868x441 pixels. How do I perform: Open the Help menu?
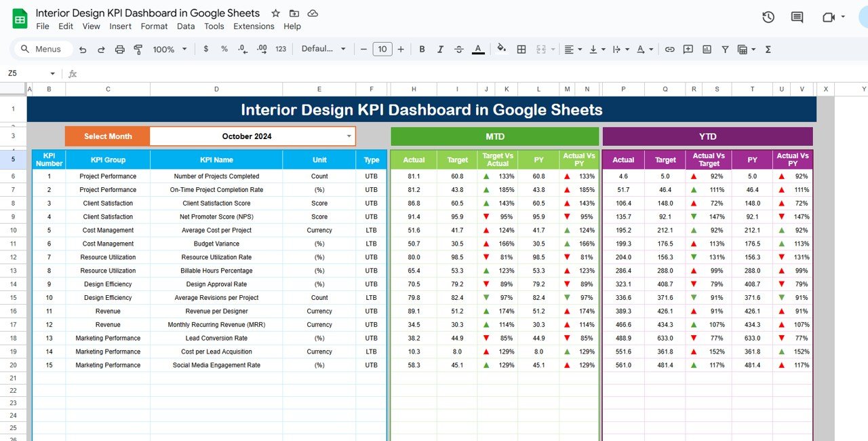point(292,26)
